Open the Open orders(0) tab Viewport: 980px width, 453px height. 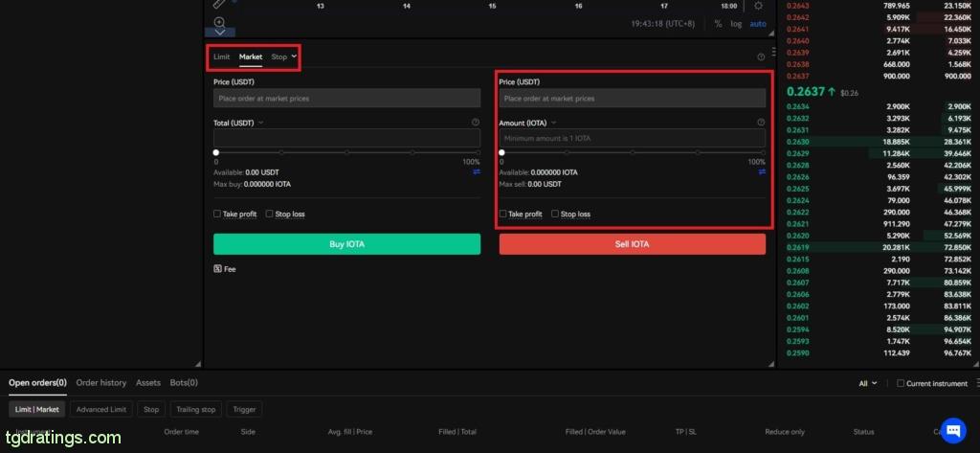pyautogui.click(x=37, y=383)
